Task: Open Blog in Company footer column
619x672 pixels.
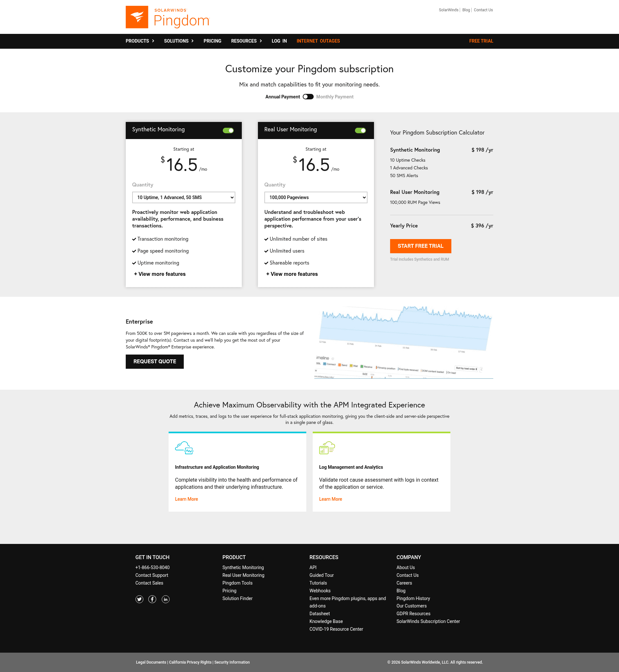Action: pyautogui.click(x=401, y=591)
